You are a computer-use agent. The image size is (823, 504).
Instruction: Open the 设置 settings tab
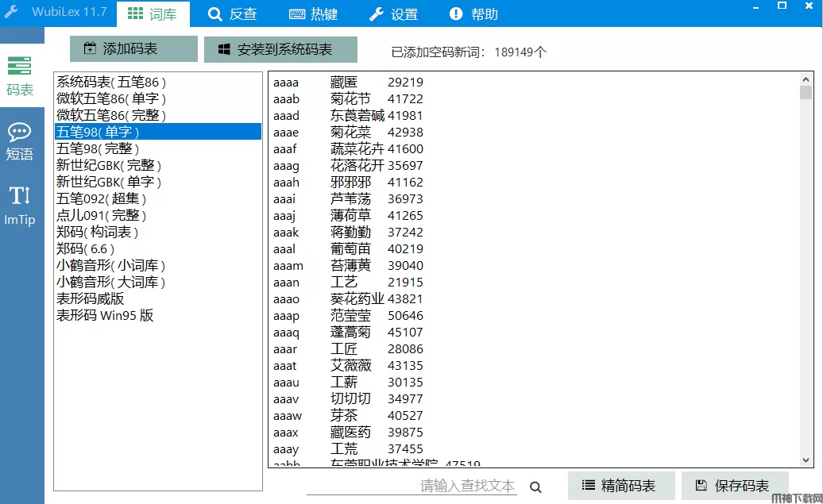tap(394, 13)
